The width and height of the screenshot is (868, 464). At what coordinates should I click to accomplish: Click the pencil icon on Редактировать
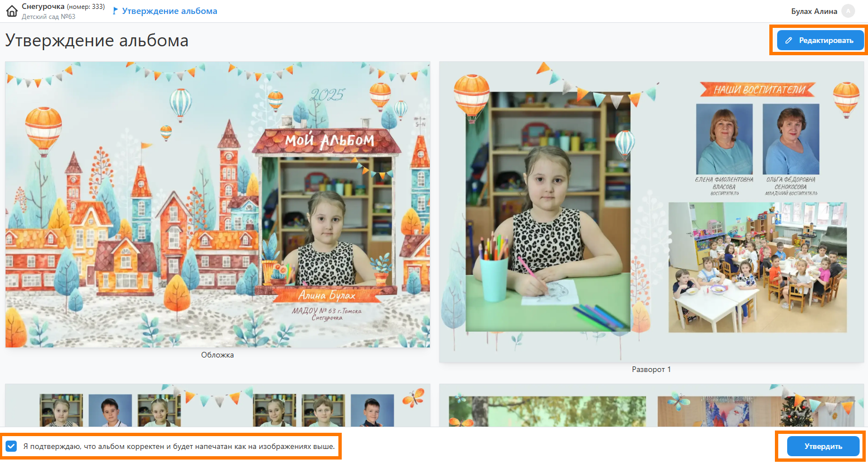pos(789,41)
